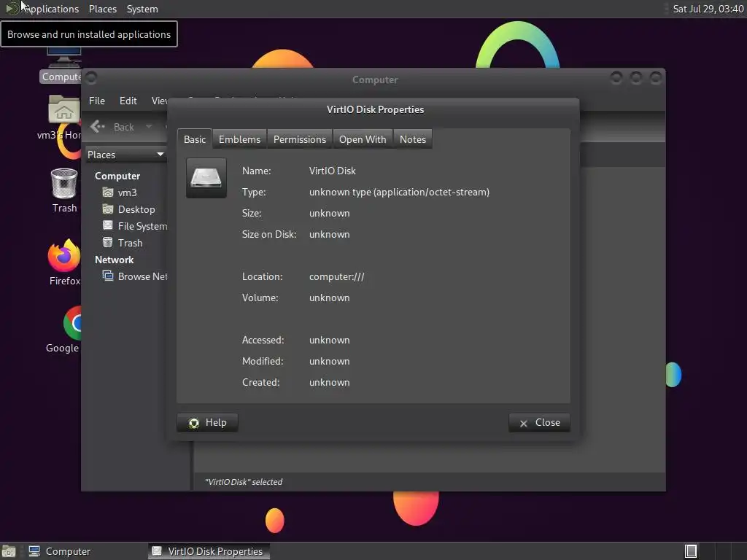Open Computer desktop icon
747x560 pixels.
click(x=62, y=66)
